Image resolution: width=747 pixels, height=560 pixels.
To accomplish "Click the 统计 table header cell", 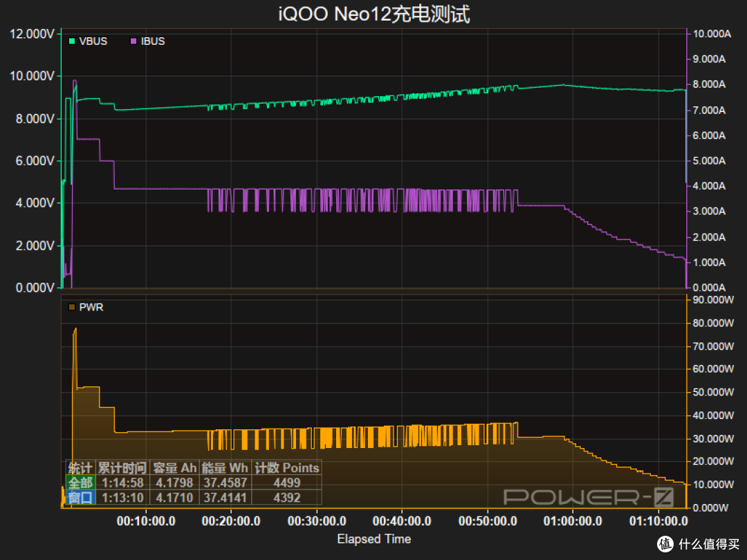I will [80, 467].
